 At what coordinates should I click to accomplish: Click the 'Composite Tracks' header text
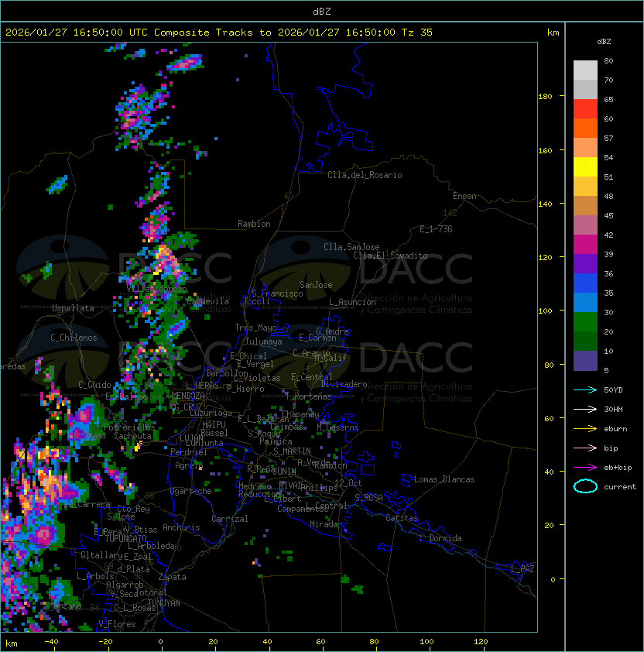[204, 33]
